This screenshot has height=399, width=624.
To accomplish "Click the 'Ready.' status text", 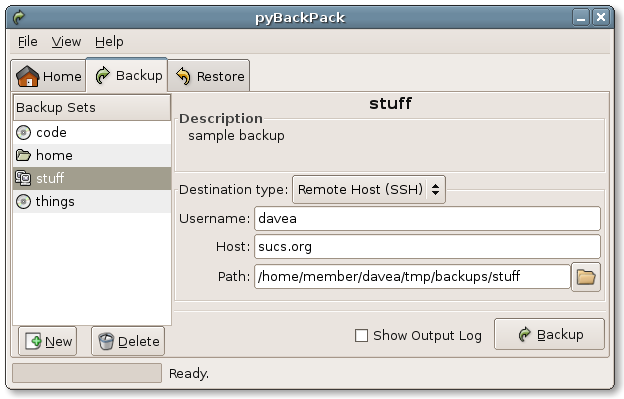I will coord(189,374).
